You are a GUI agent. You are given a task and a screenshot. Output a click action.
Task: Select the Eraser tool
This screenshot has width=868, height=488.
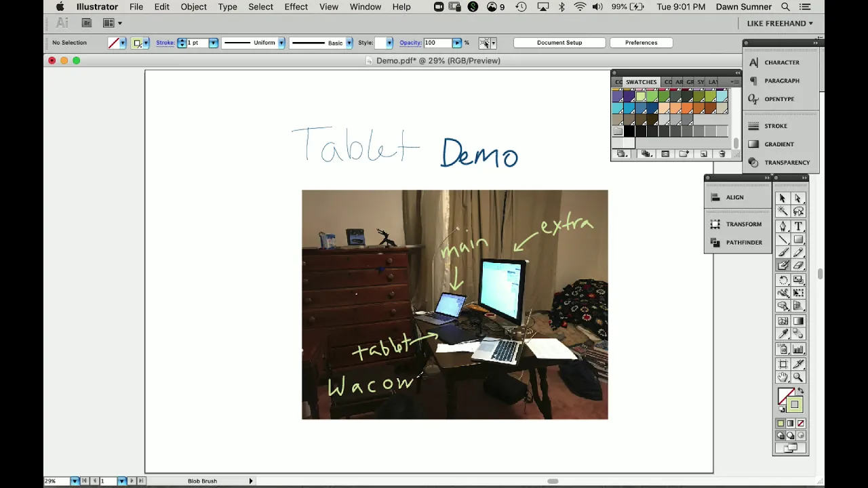798,265
